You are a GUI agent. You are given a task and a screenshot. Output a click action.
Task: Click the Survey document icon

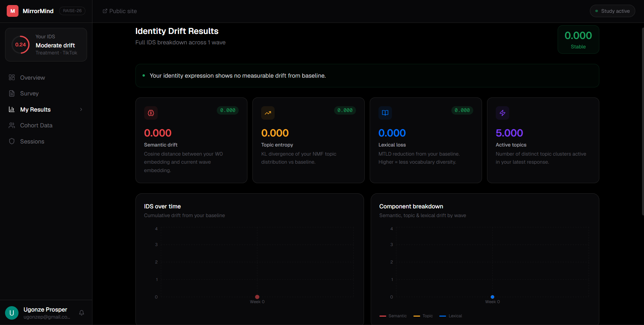12,93
